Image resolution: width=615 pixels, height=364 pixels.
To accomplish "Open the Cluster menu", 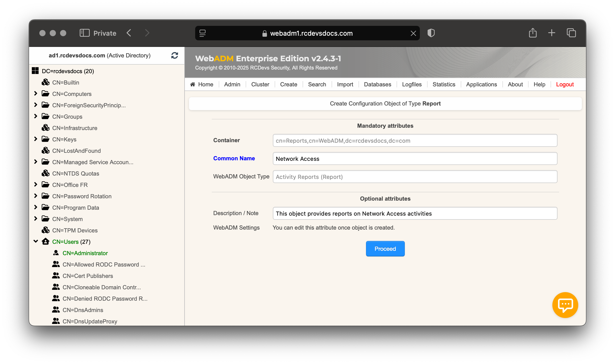I will [x=260, y=84].
